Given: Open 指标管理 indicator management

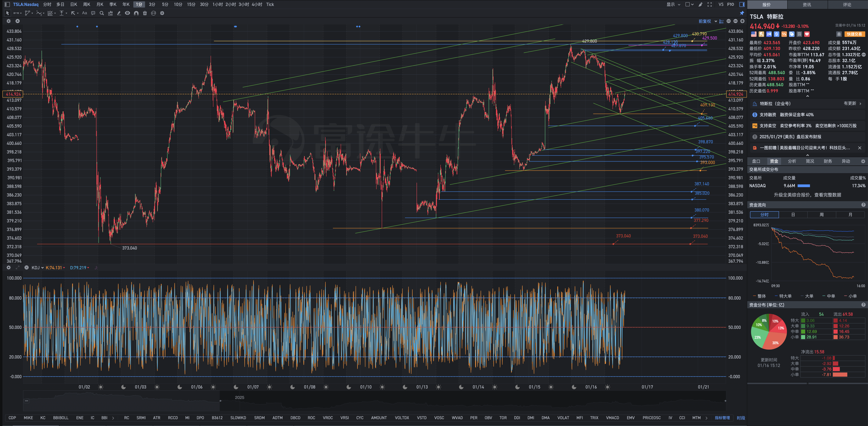Looking at the screenshot, I should [x=722, y=418].
